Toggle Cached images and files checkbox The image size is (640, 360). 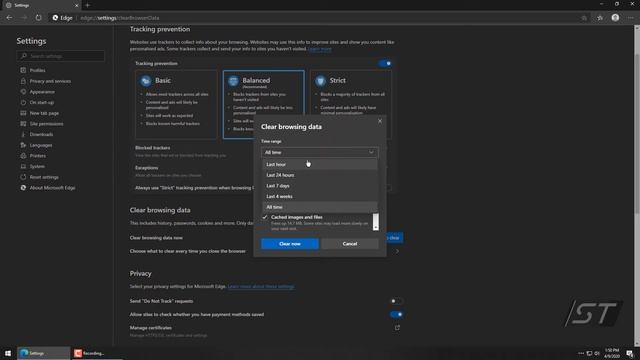pyautogui.click(x=265, y=217)
